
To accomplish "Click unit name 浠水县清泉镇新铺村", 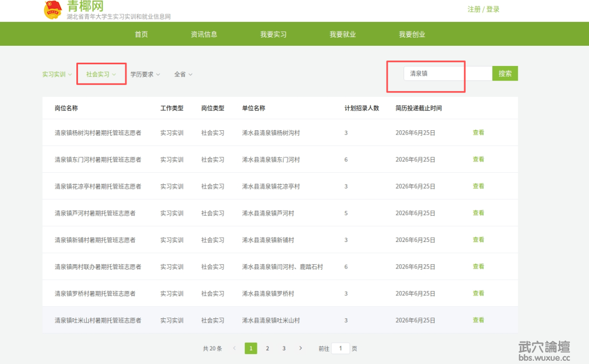I will click(x=268, y=240).
